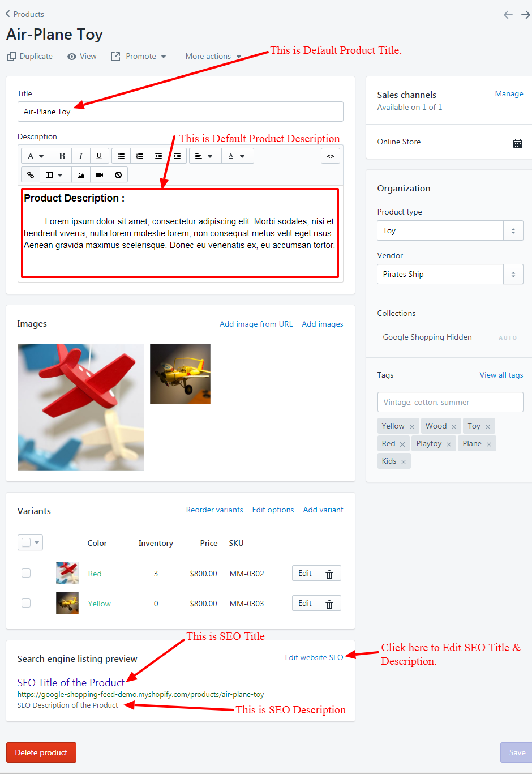Open the Product type dropdown
Image resolution: width=532 pixels, height=774 pixels.
tap(450, 230)
